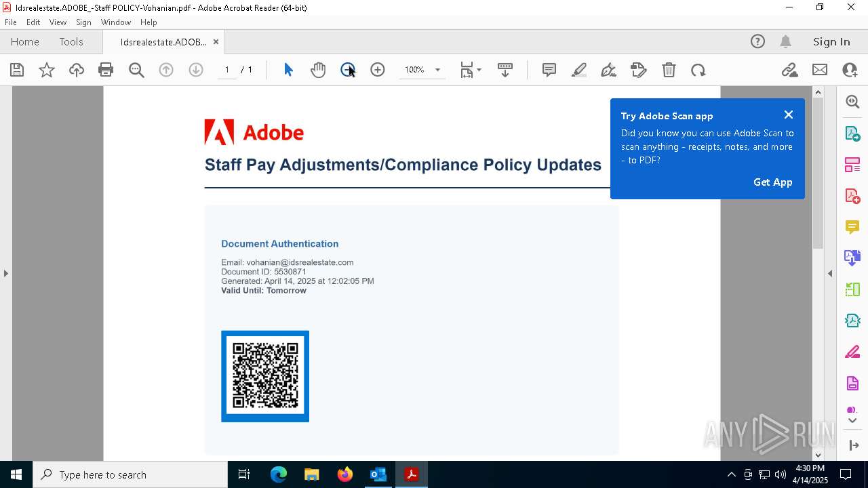Switch to the Home tab
Viewport: 868px width, 488px height.
[x=25, y=41]
